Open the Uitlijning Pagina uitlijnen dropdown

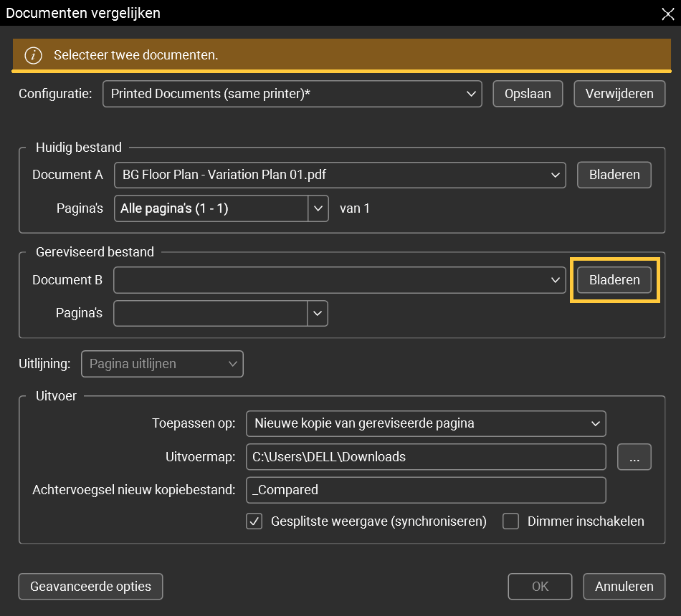(x=162, y=364)
